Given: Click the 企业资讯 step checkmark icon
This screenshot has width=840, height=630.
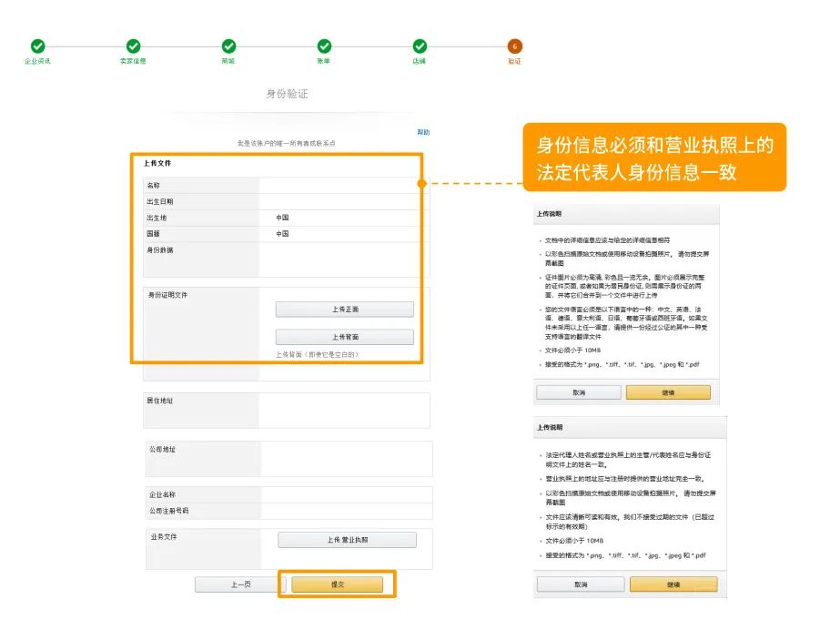Looking at the screenshot, I should coord(37,46).
